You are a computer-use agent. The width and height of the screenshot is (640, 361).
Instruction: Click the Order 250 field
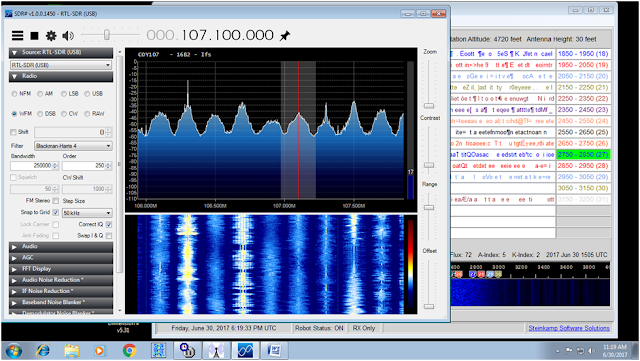pyautogui.click(x=87, y=166)
